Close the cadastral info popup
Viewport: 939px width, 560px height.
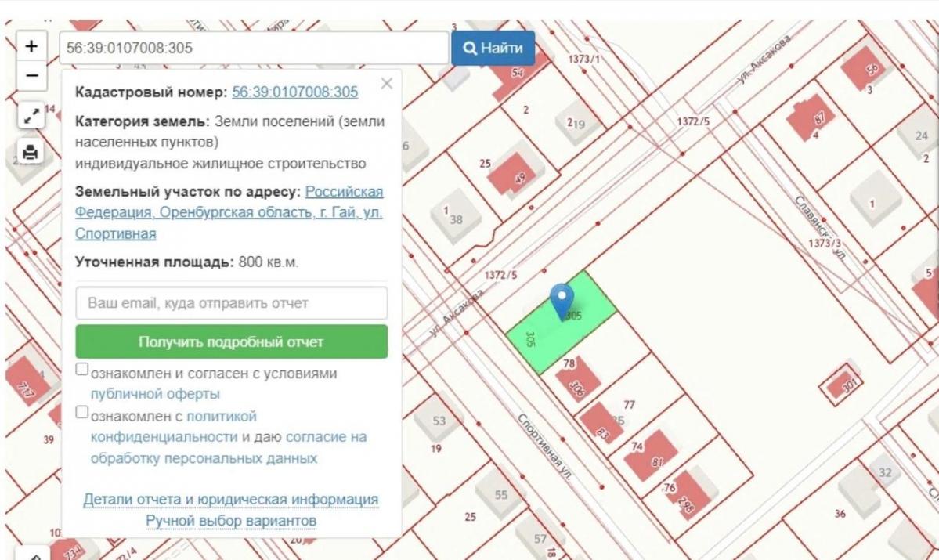386,84
